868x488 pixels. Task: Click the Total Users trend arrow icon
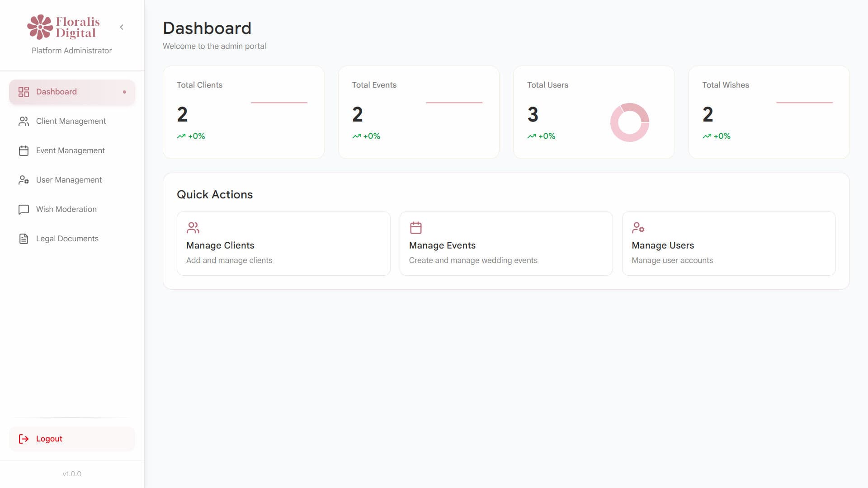(x=532, y=136)
